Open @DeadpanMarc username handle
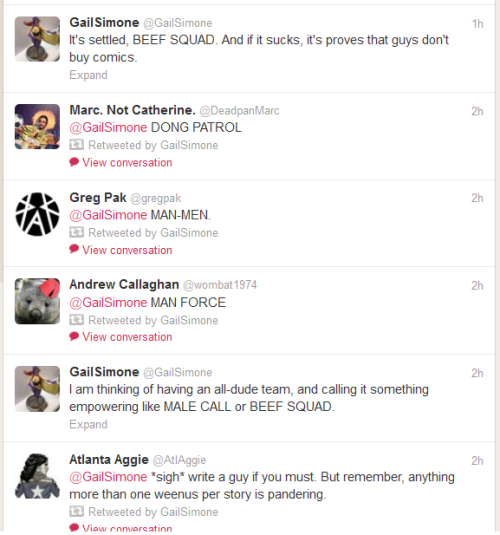This screenshot has width=500, height=535. (x=239, y=111)
